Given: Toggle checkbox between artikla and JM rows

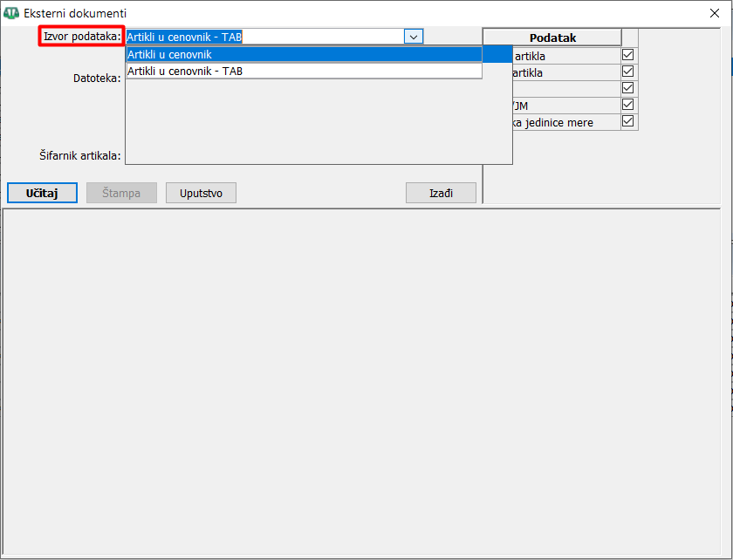Looking at the screenshot, I should point(627,88).
